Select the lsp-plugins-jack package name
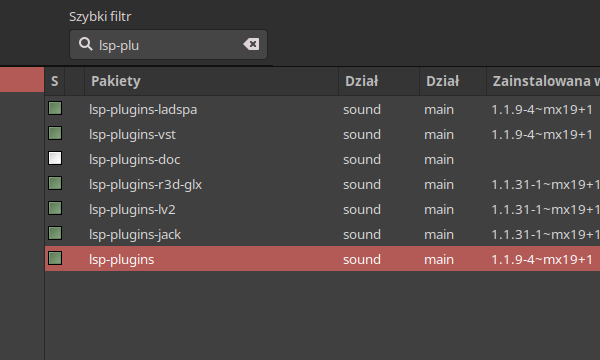600x360 pixels. coord(135,235)
